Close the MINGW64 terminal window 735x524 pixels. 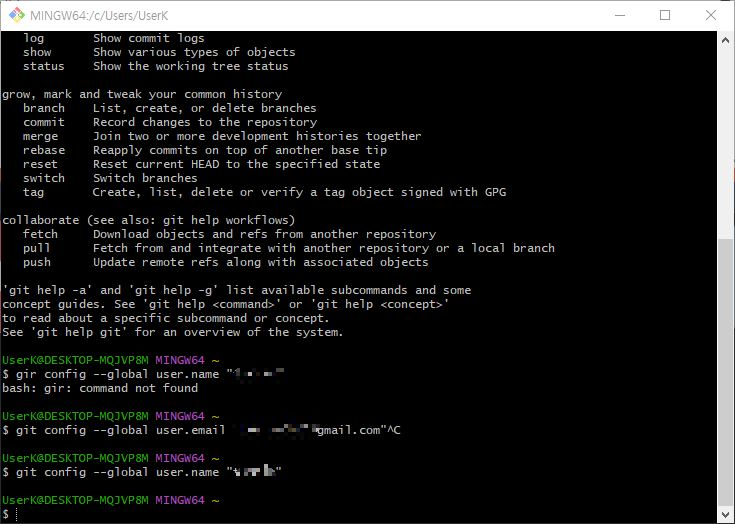click(x=711, y=15)
